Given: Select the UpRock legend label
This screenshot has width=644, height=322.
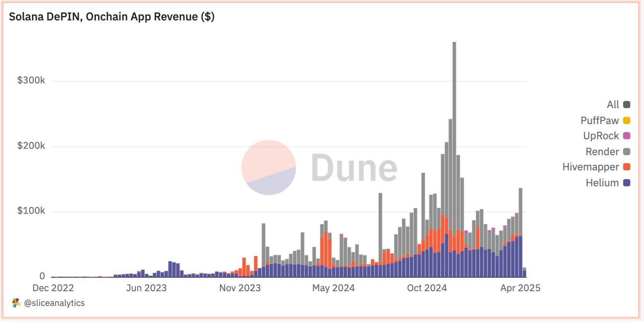Looking at the screenshot, I should point(601,136).
